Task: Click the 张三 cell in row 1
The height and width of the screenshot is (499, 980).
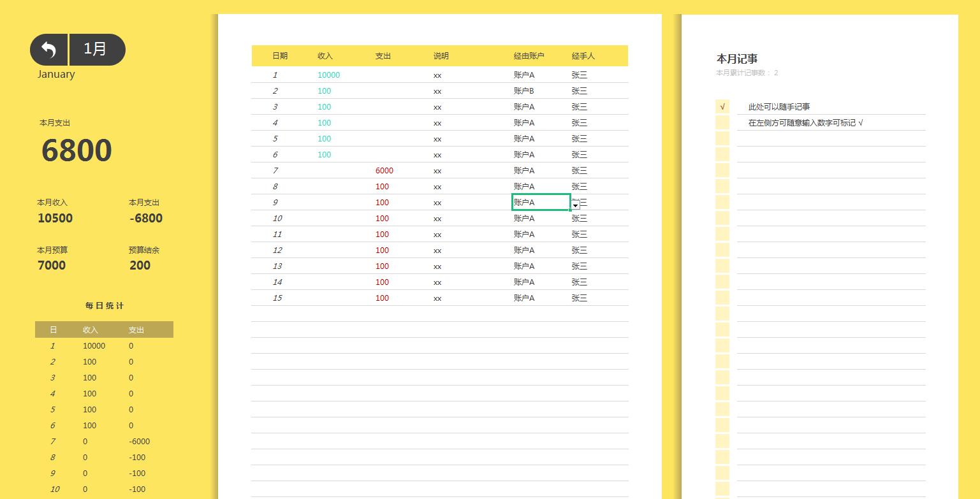Action: [580, 75]
